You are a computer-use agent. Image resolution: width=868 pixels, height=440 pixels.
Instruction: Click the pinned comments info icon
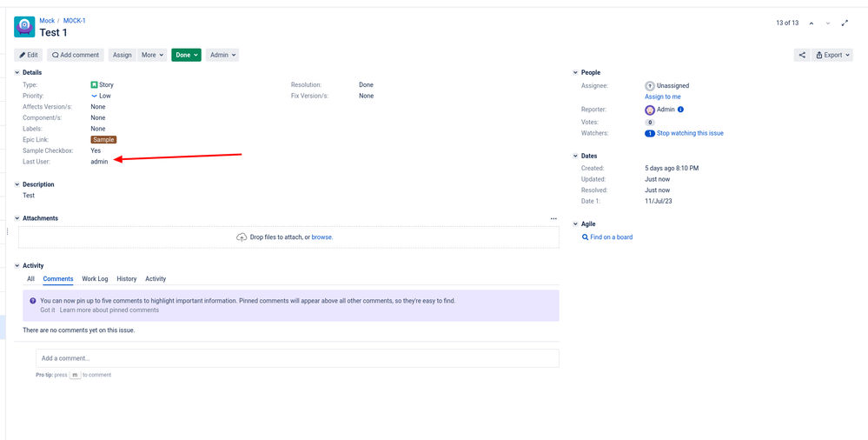tap(33, 301)
